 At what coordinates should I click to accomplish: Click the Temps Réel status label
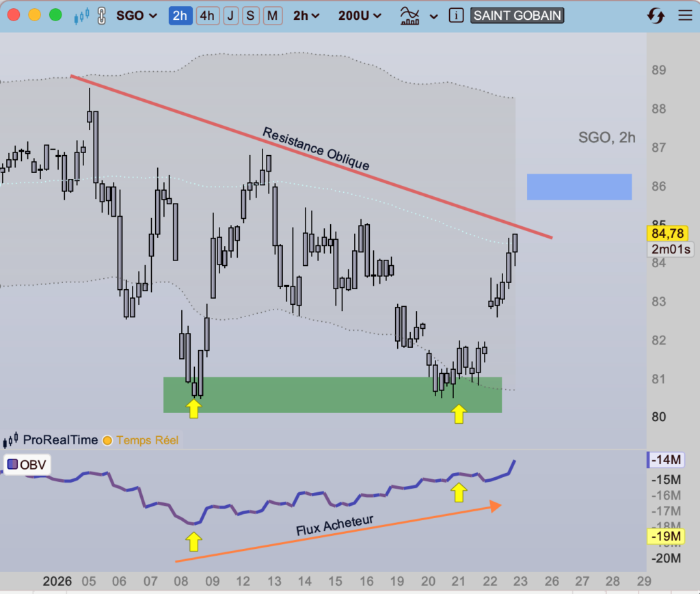point(147,440)
